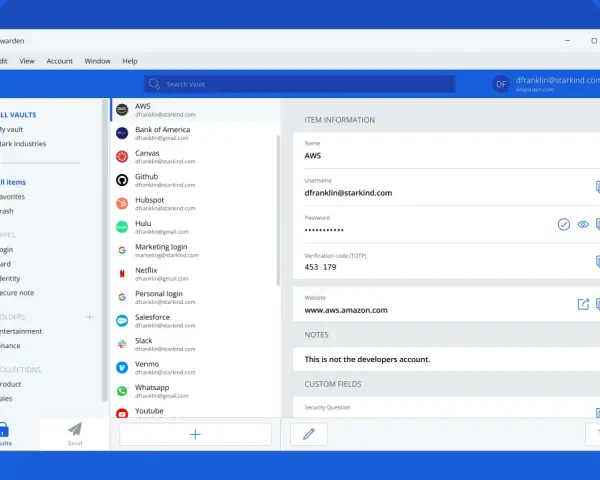Filter by Login type

click(7, 250)
